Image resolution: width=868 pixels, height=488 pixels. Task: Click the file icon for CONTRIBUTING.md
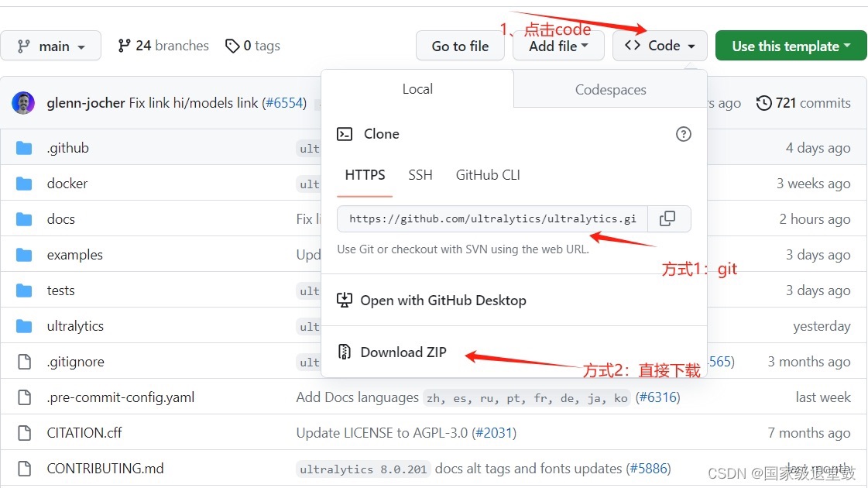click(x=24, y=469)
